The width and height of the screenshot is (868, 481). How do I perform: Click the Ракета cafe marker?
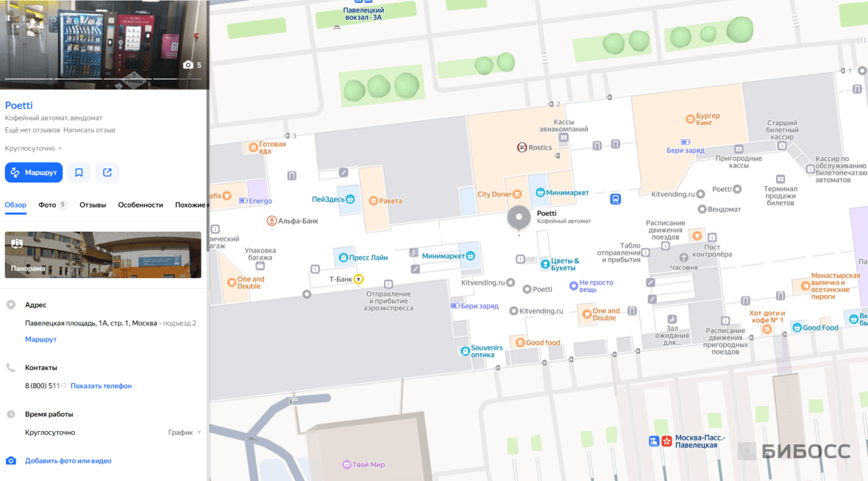(x=374, y=201)
